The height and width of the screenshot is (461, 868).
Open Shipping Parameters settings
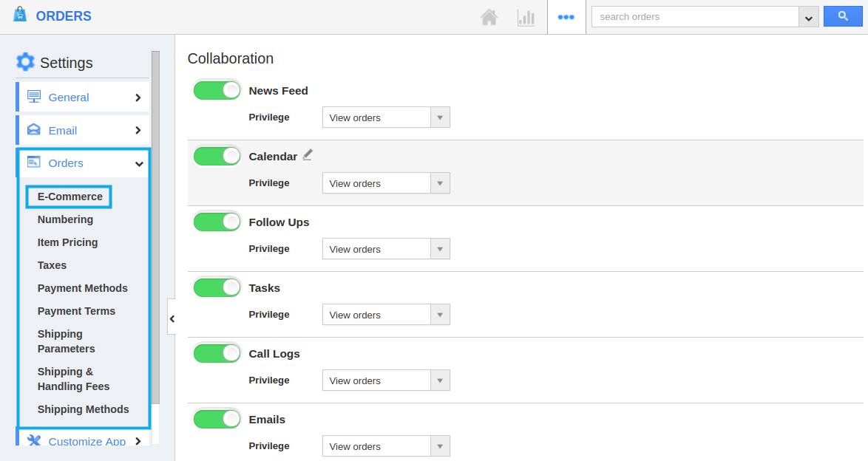[67, 341]
